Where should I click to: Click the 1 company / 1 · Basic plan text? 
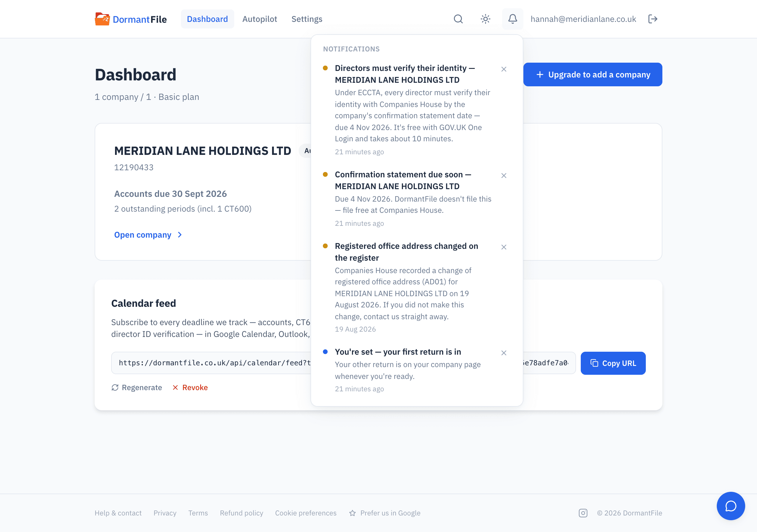(x=147, y=97)
